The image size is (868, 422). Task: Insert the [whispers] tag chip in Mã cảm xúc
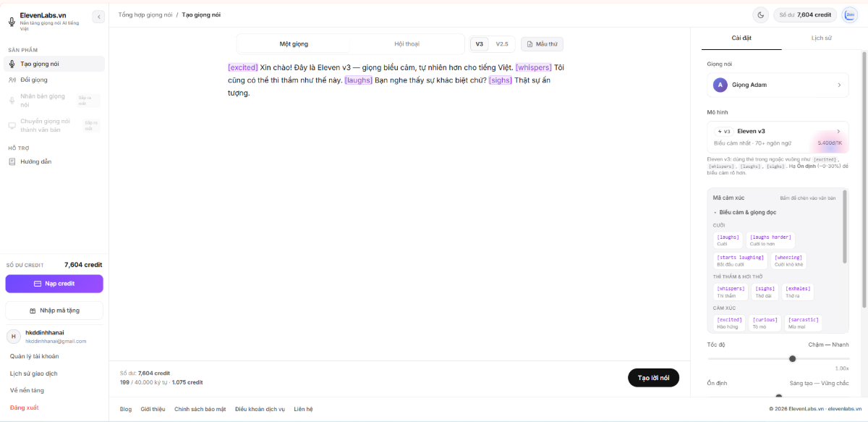point(731,292)
